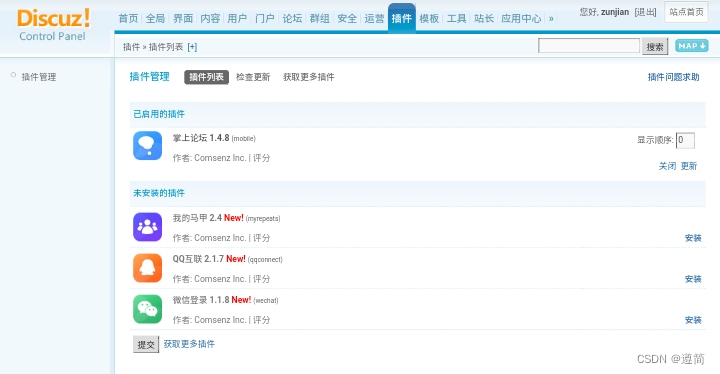Switch to the 获取更多插件 tab
The image size is (720, 374).
[309, 77]
